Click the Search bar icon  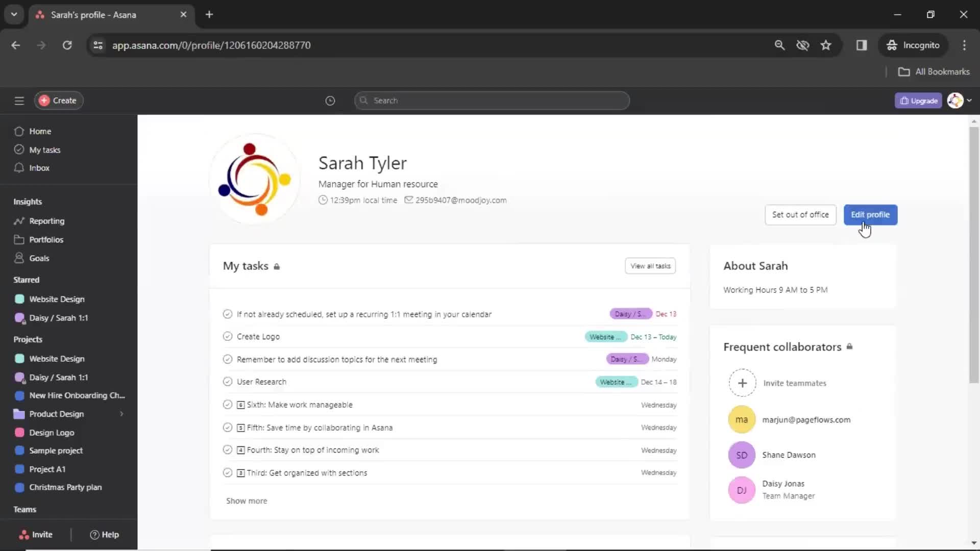point(363,100)
